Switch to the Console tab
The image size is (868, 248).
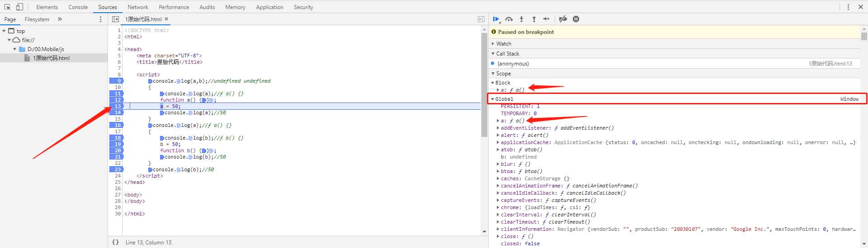(x=78, y=7)
